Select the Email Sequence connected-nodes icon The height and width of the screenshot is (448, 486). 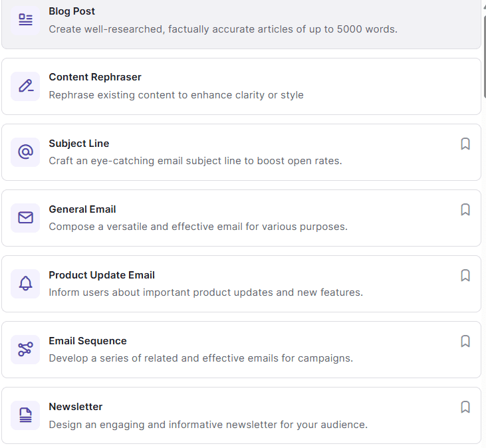click(25, 349)
